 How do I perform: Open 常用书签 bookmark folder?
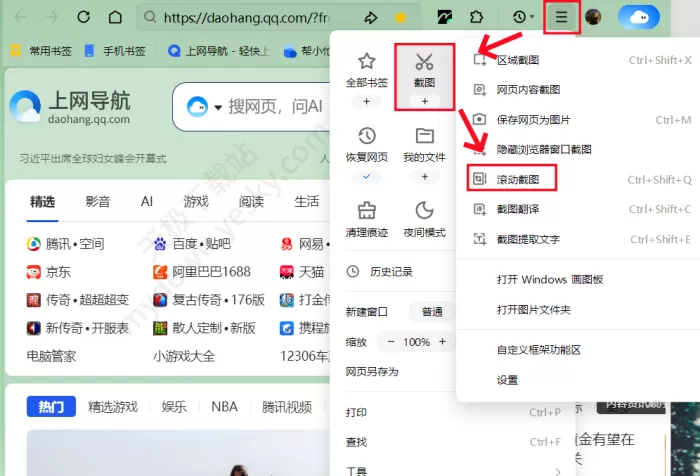coord(41,51)
